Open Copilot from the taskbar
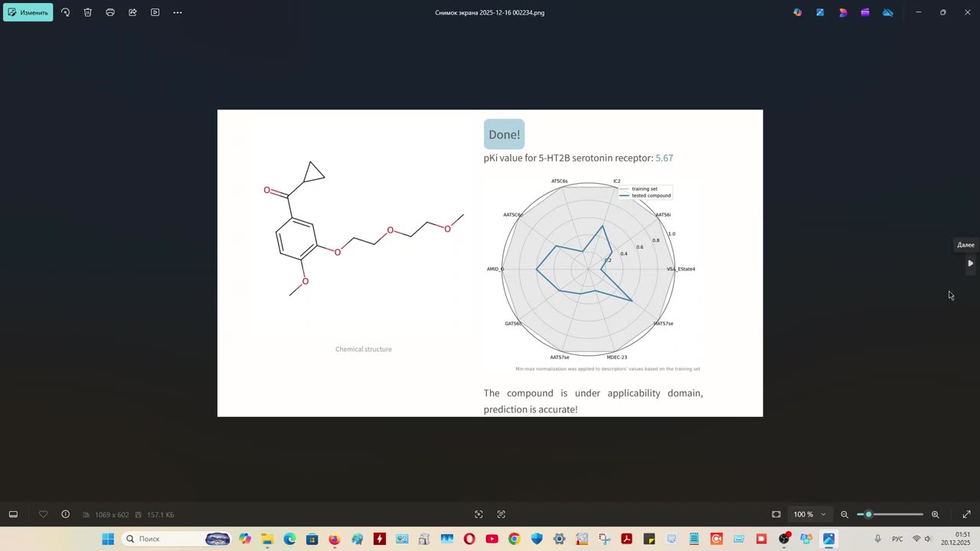This screenshot has height=551, width=980. point(245,539)
